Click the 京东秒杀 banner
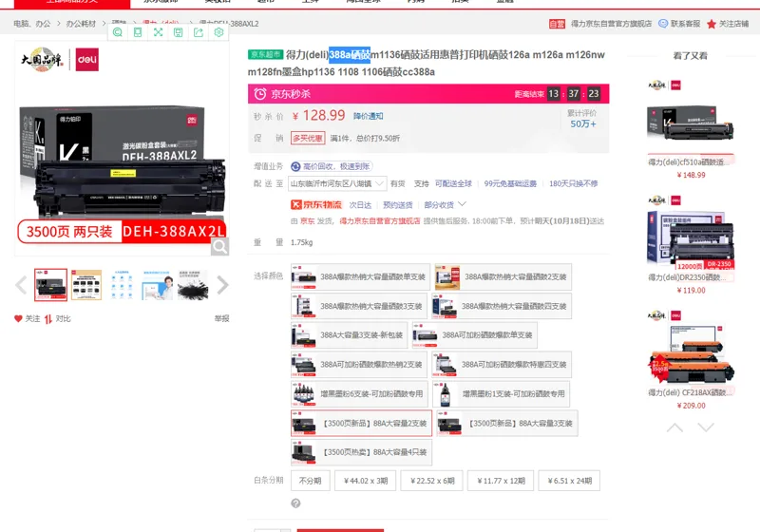Image resolution: width=760 pixels, height=532 pixels. coord(428,93)
